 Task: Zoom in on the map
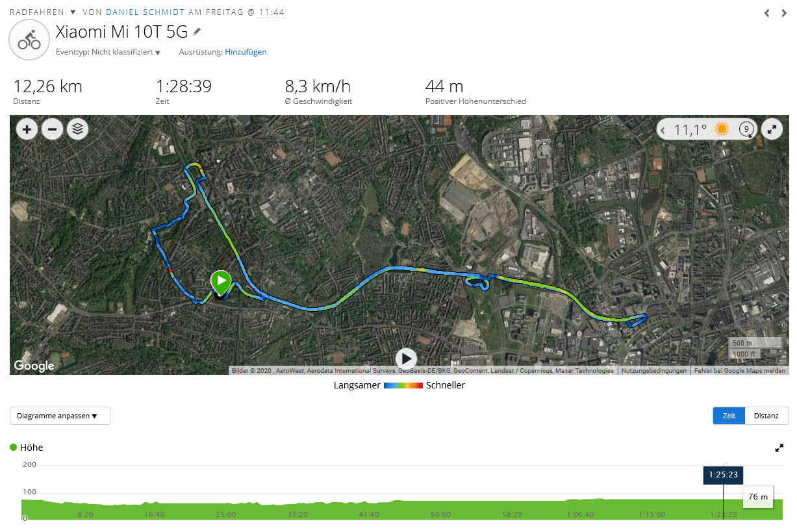[27, 129]
